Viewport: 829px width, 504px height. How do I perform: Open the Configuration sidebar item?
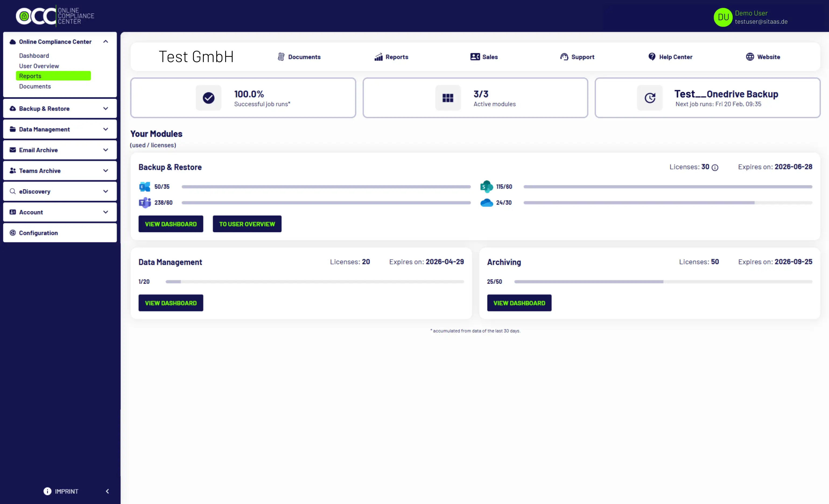tap(38, 233)
